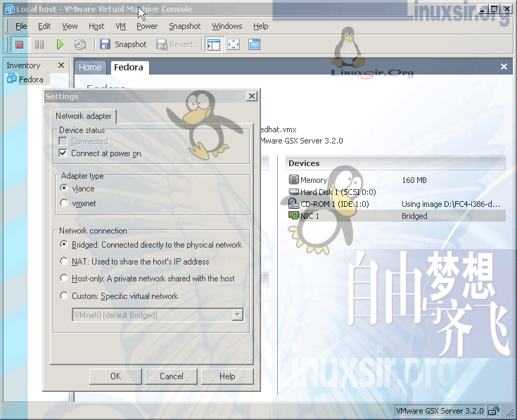Select NAT network connection option
Viewport: 517px width, 420px height.
(64, 262)
